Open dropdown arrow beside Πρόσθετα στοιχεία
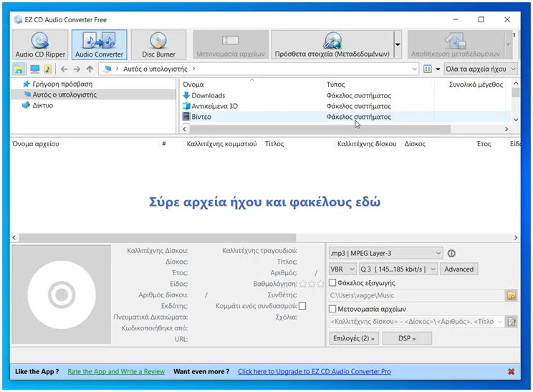This screenshot has height=392, width=533. tap(398, 44)
